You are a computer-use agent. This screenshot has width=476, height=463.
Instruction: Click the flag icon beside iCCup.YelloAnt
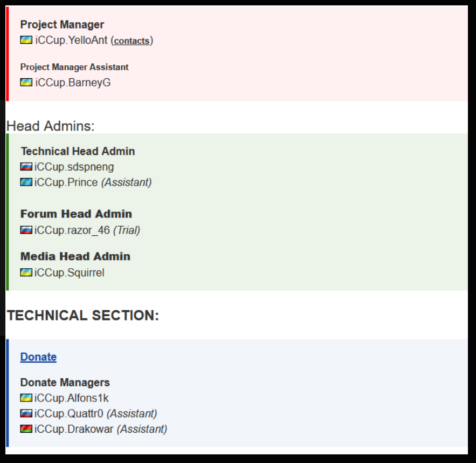[x=26, y=40]
